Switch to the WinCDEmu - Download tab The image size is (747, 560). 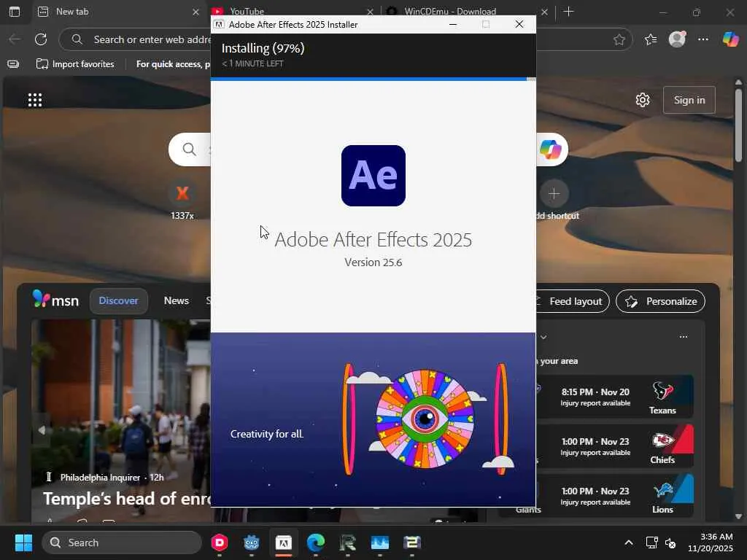[450, 10]
